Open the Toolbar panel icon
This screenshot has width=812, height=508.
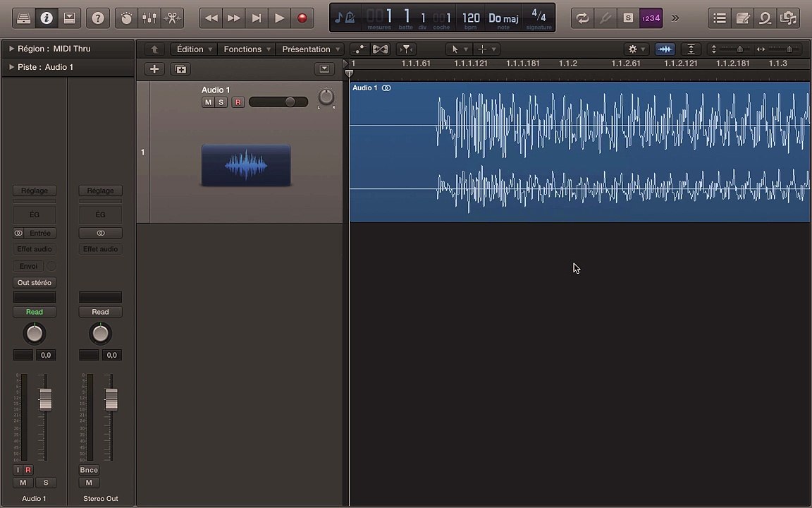(69, 18)
